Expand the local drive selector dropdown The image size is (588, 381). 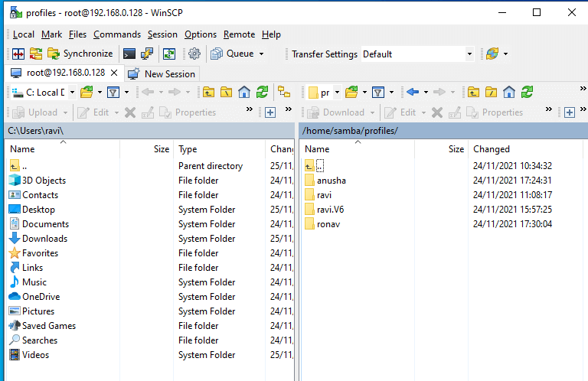coord(72,93)
